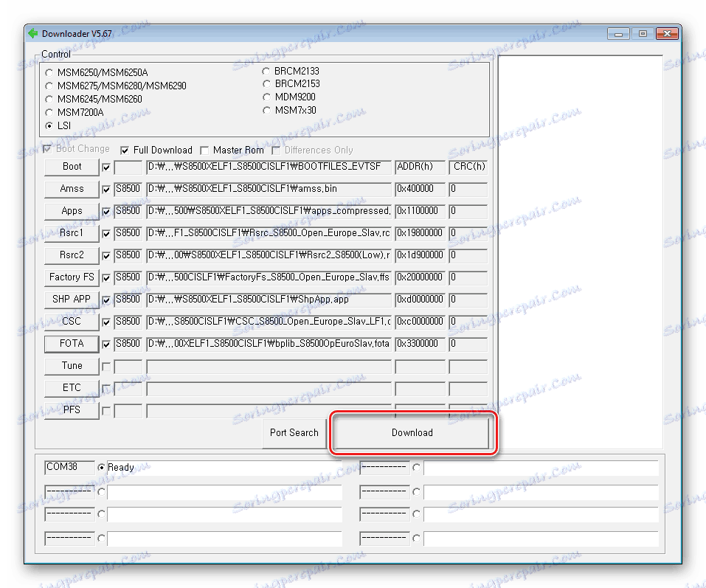The width and height of the screenshot is (706, 588).
Task: Click the 0xd0000000 address field
Action: point(420,300)
